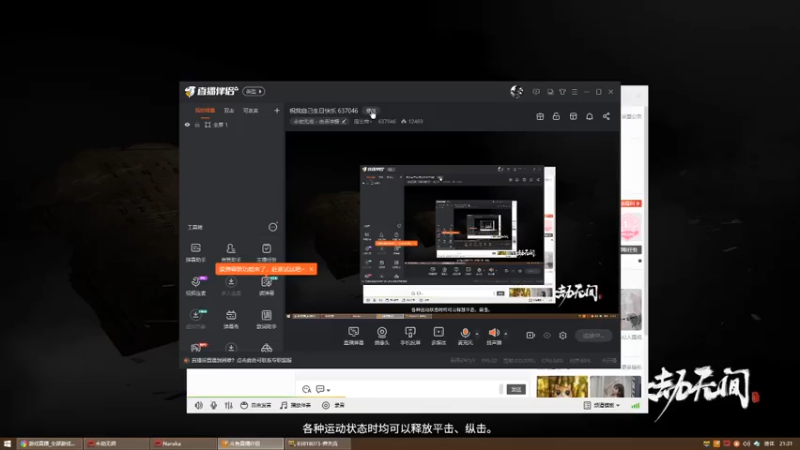Click the copy button next to room 637046
Screen dimensions: 800x450
370,111
